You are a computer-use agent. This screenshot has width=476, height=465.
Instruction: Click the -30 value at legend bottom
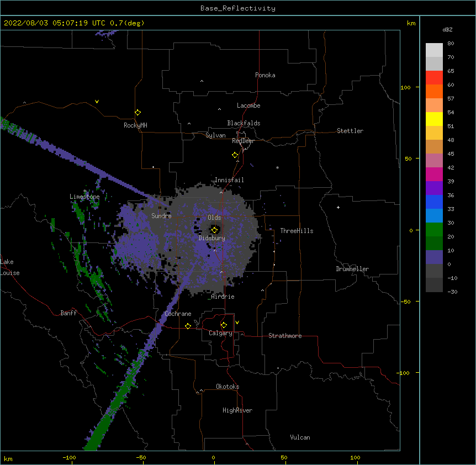(x=452, y=292)
